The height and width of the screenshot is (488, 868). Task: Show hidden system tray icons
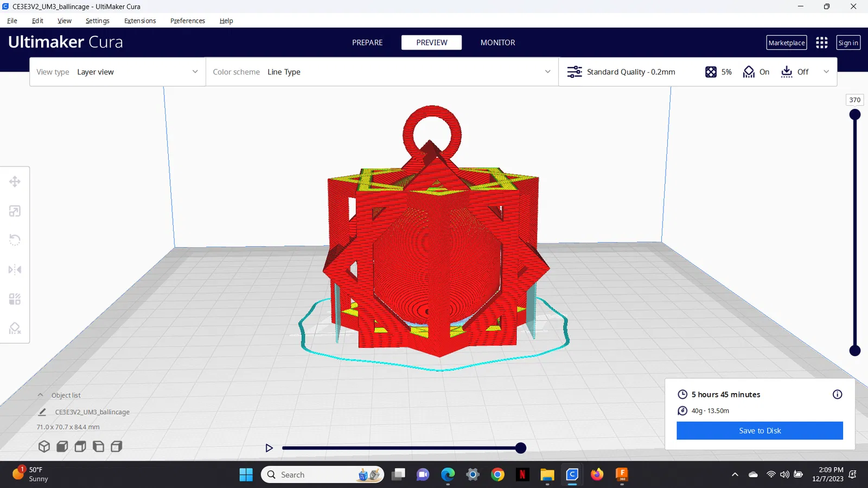coord(735,474)
